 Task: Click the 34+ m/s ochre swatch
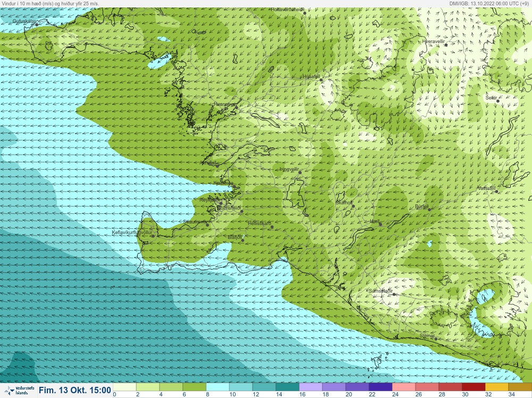520,387
